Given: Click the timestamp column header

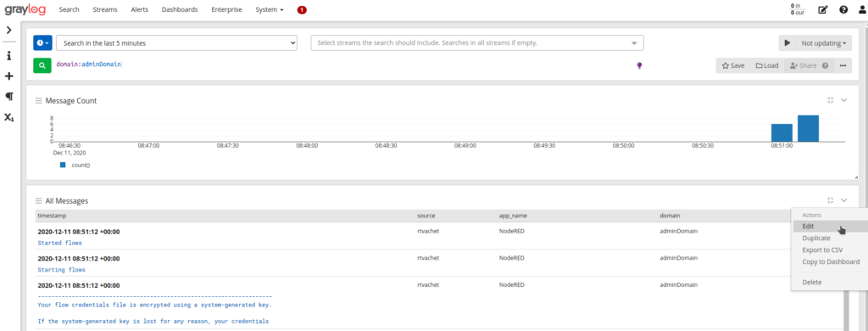Looking at the screenshot, I should [x=52, y=215].
